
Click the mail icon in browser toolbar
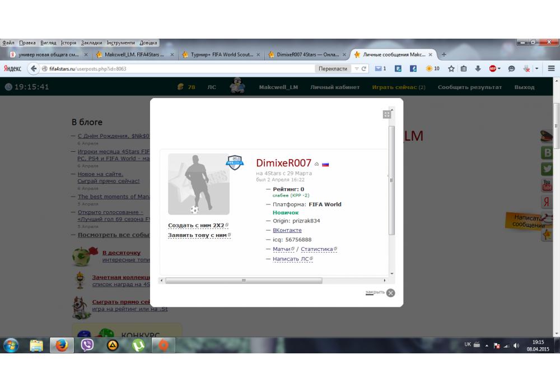[379, 68]
